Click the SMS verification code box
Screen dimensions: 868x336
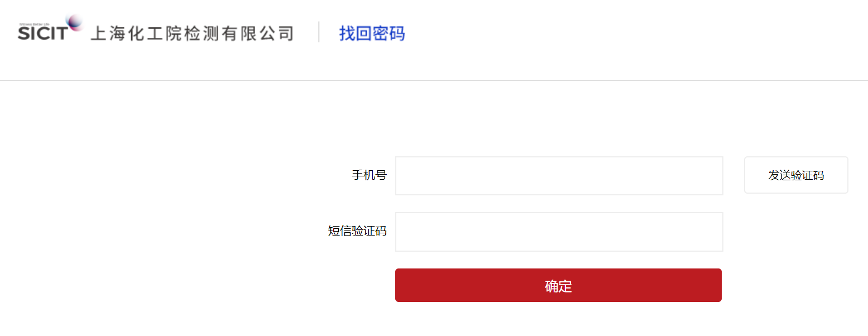[559, 232]
